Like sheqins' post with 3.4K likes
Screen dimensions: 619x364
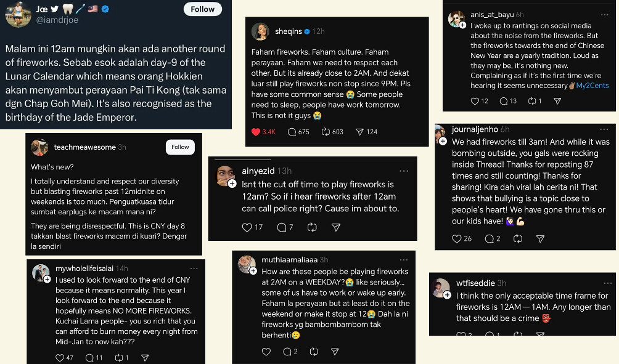point(256,132)
